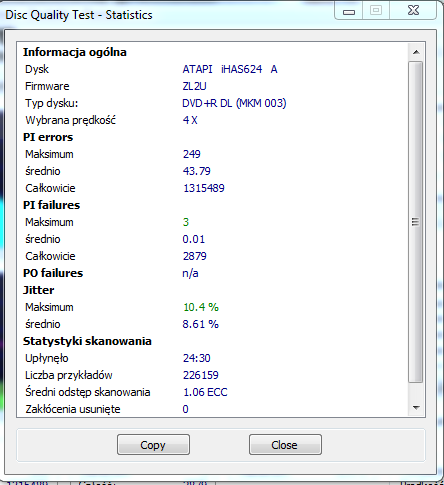Click the 'Jitter' heading
The width and height of the screenshot is (444, 485).
[x=38, y=290]
